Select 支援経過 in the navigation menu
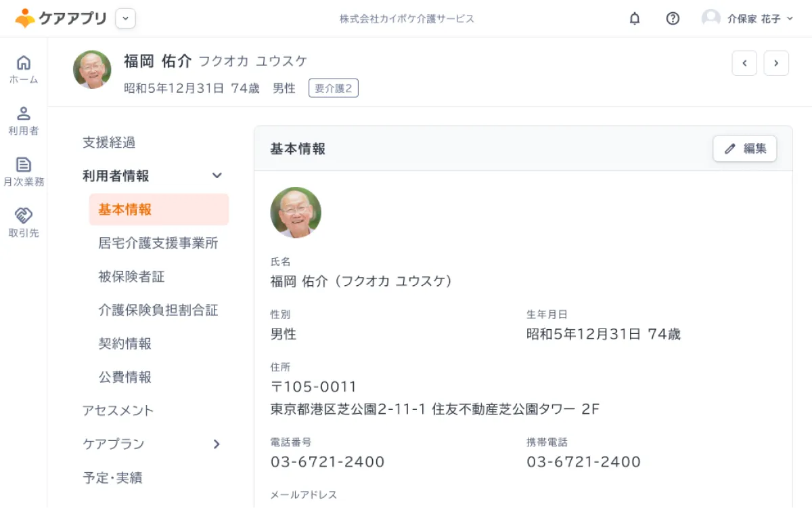The image size is (812, 508). [108, 142]
